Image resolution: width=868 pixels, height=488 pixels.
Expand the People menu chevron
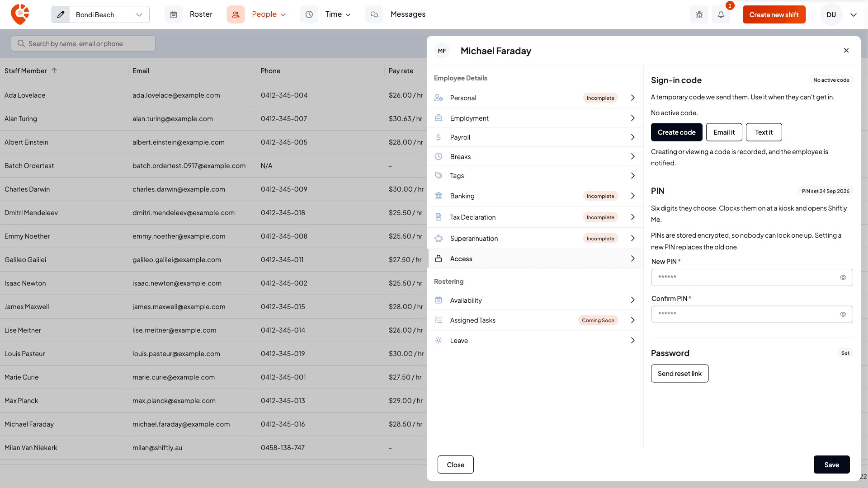[x=283, y=14]
